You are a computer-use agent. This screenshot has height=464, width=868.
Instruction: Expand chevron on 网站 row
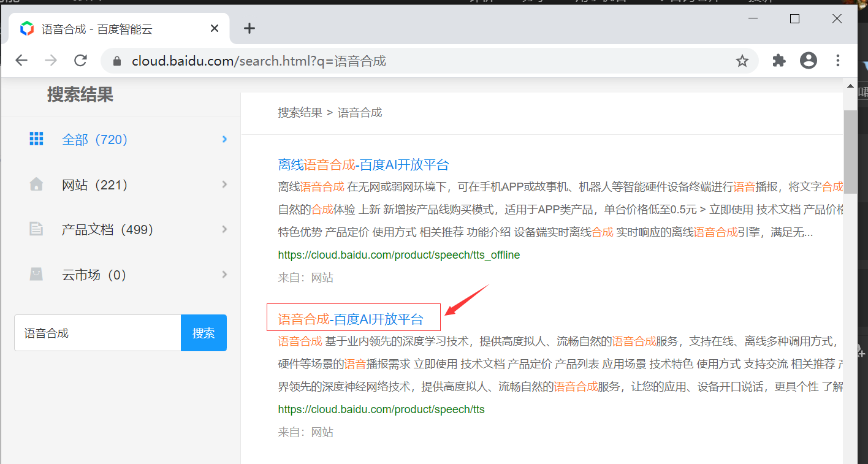(224, 184)
